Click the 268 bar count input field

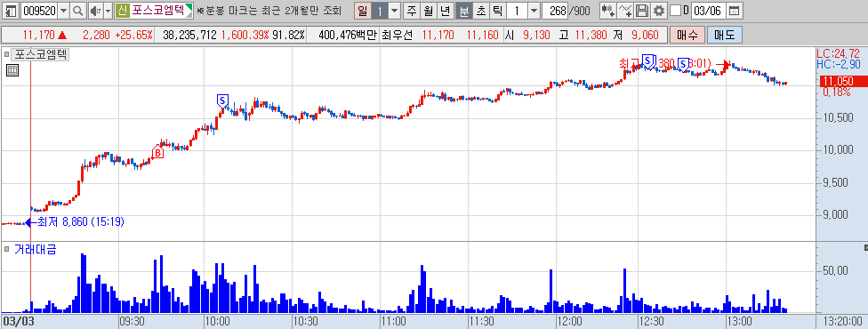(555, 11)
